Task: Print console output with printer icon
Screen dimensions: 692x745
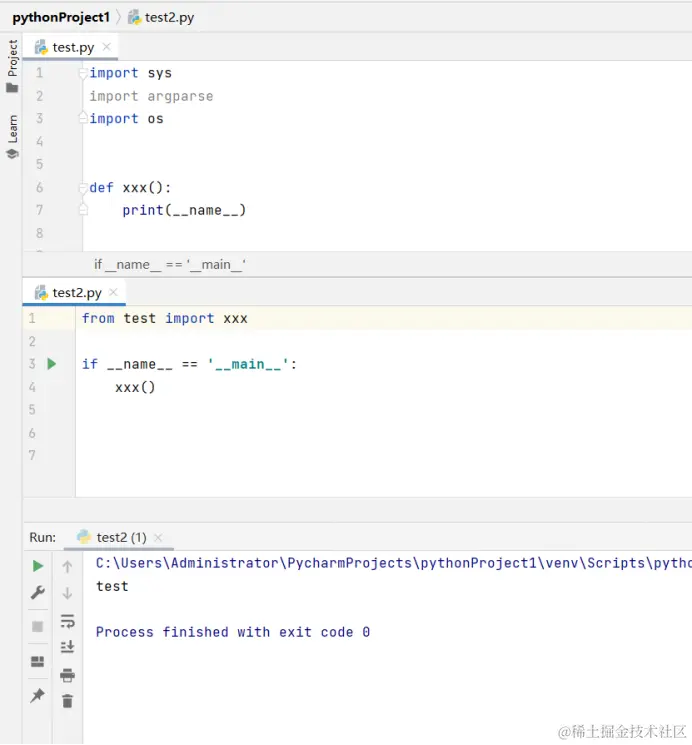Action: 67,675
